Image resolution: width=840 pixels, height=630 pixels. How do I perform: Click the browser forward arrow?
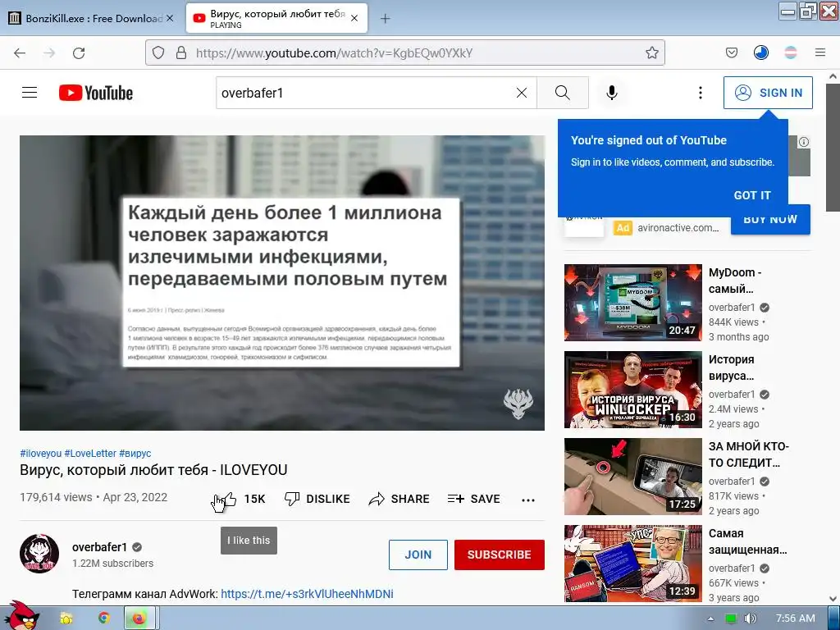point(49,53)
